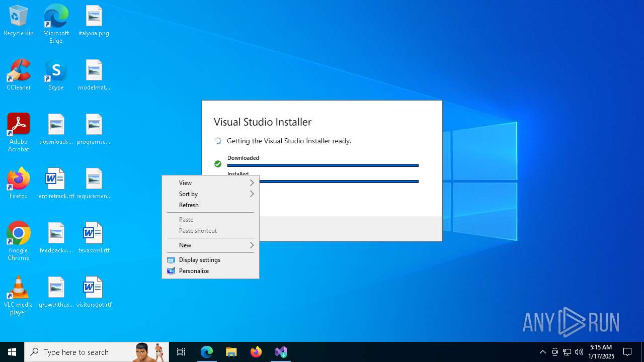The height and width of the screenshot is (362, 644).
Task: Click the loading spinner in installer
Action: click(218, 141)
